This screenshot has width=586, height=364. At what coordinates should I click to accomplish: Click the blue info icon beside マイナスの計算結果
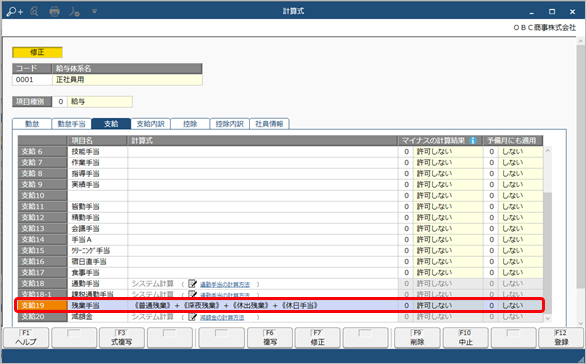tap(473, 141)
